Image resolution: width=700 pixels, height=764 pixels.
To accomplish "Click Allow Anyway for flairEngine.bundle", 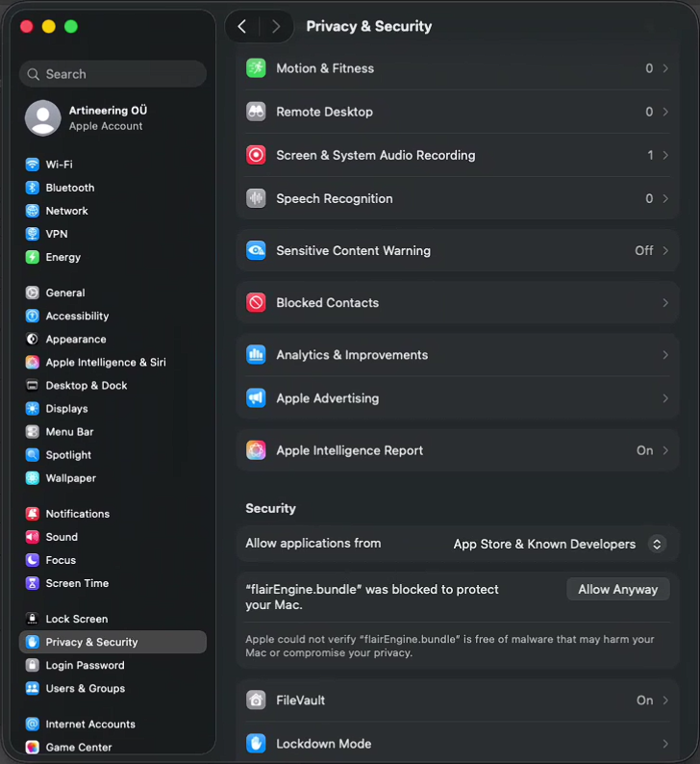I will tap(617, 589).
